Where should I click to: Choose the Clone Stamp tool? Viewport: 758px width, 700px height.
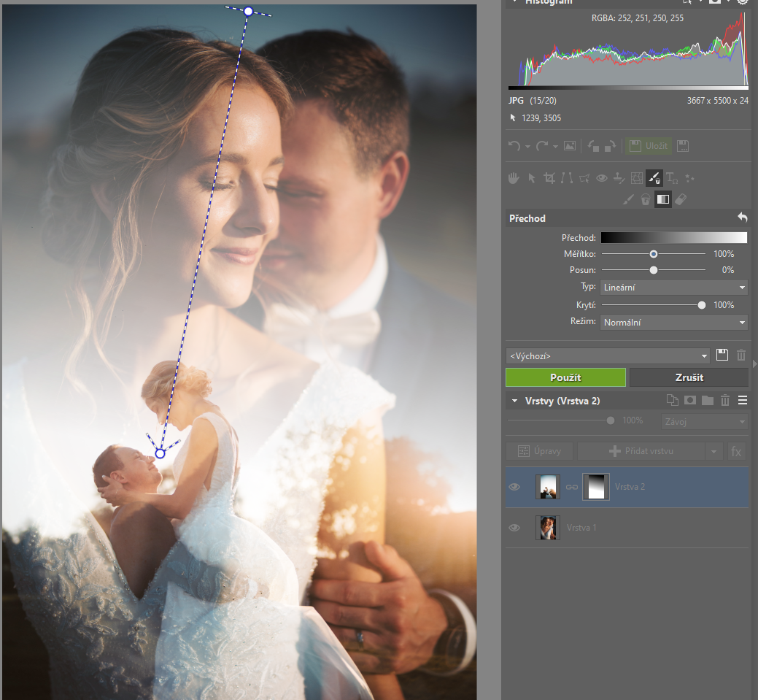(x=619, y=177)
